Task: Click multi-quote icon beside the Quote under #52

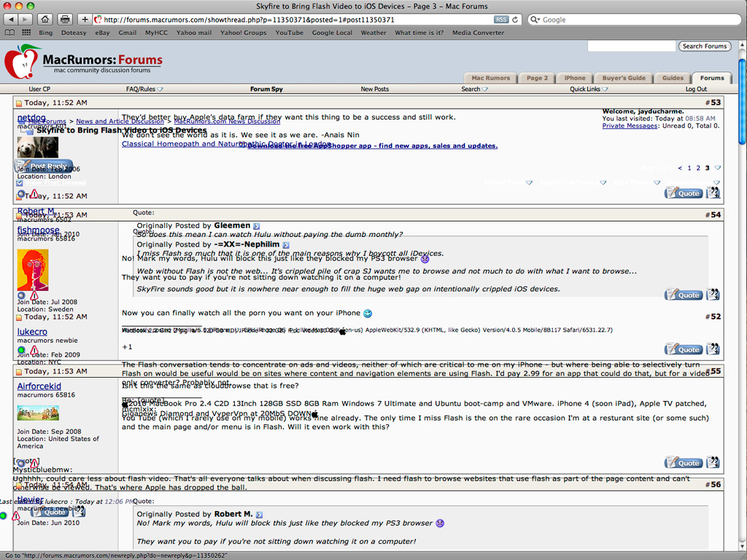Action: tap(713, 349)
